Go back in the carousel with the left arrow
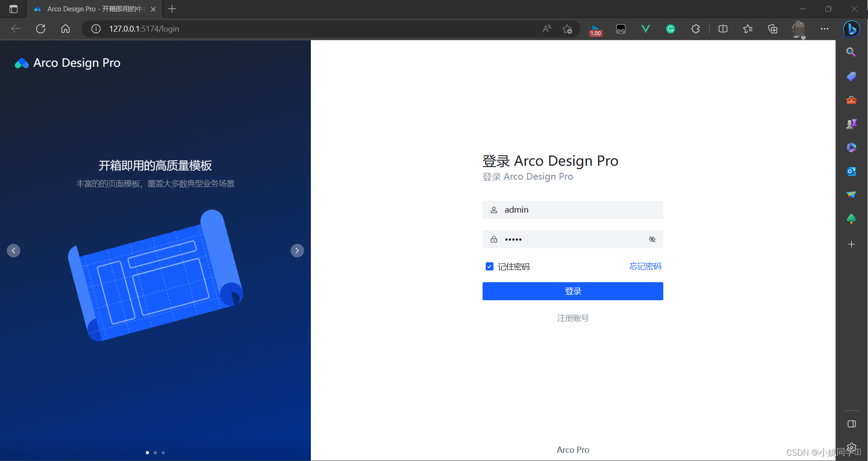This screenshot has width=868, height=461. 14,250
